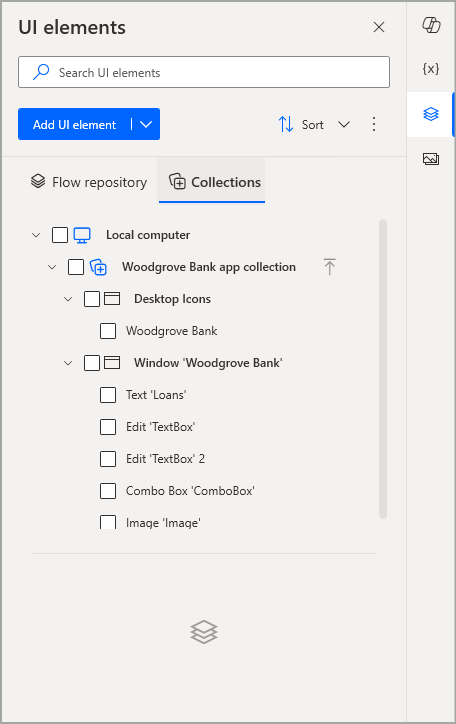Select Window 'Woodgrove Bank' label
This screenshot has width=456, height=724.
click(208, 363)
